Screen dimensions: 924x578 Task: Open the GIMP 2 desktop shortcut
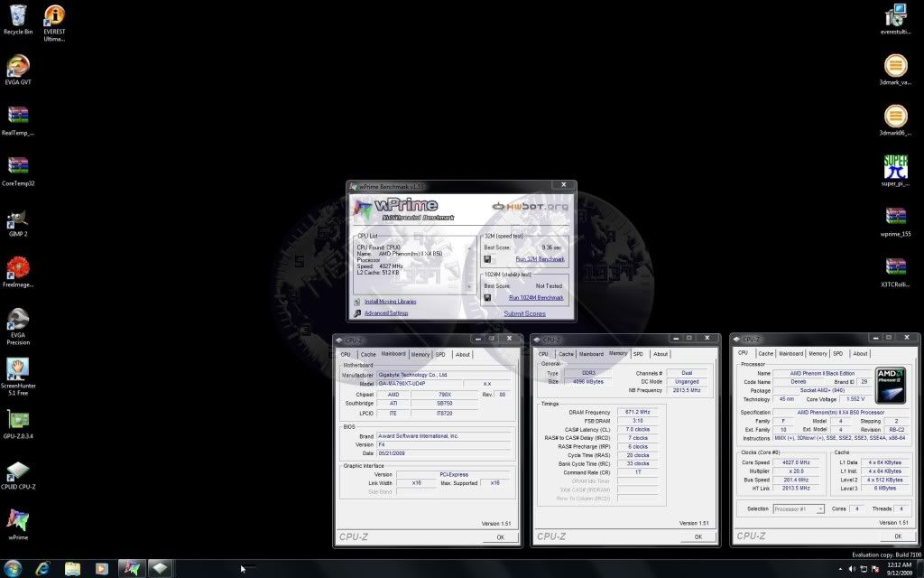pos(17,219)
